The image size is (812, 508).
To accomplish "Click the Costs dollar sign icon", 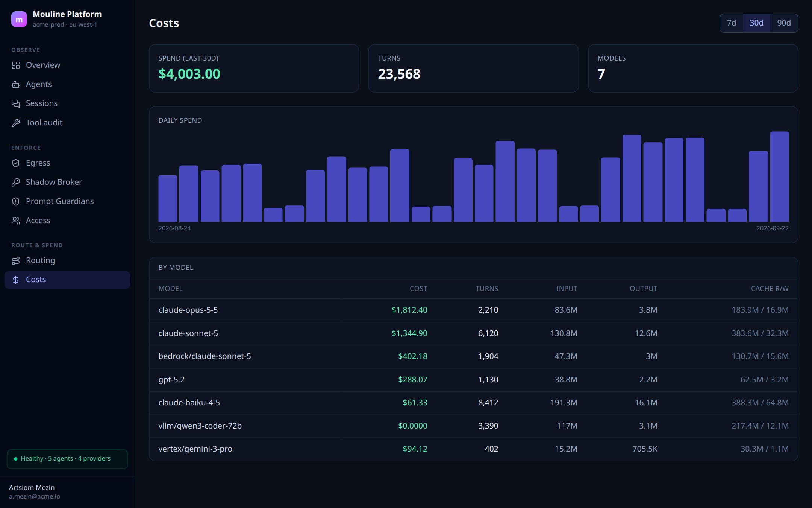I will tap(16, 280).
